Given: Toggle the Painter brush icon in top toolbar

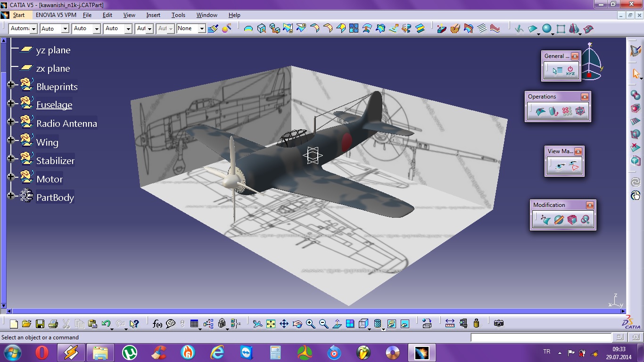Looking at the screenshot, I should point(213,29).
